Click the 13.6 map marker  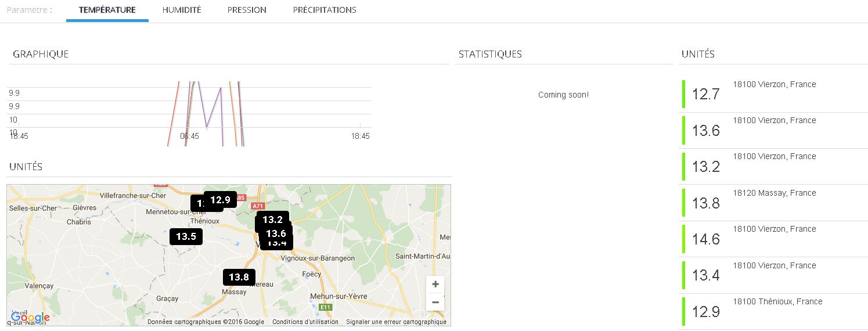tap(276, 233)
